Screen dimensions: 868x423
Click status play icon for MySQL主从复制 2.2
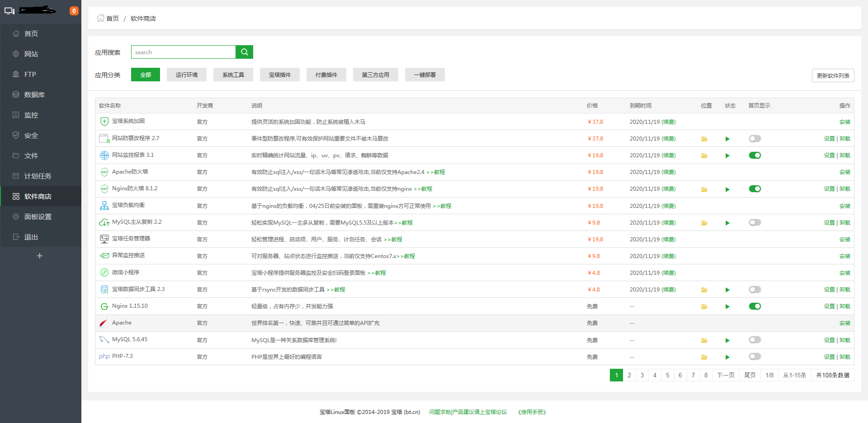(x=727, y=223)
